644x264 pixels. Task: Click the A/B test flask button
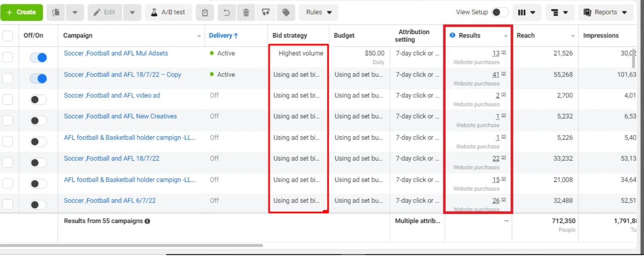point(168,13)
